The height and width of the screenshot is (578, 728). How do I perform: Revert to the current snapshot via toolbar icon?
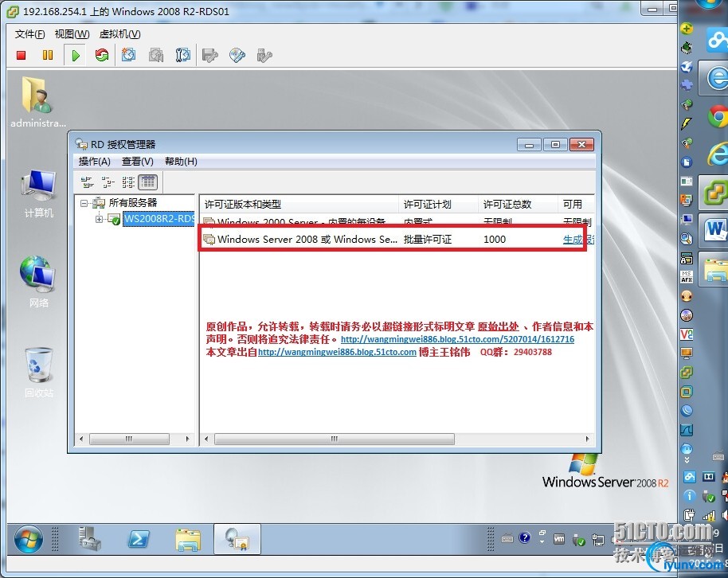(x=156, y=56)
